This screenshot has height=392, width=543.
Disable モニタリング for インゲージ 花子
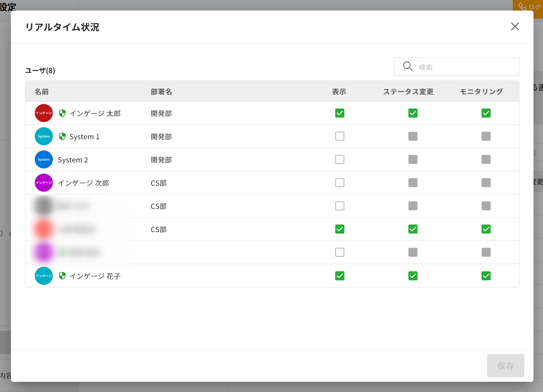tap(486, 276)
